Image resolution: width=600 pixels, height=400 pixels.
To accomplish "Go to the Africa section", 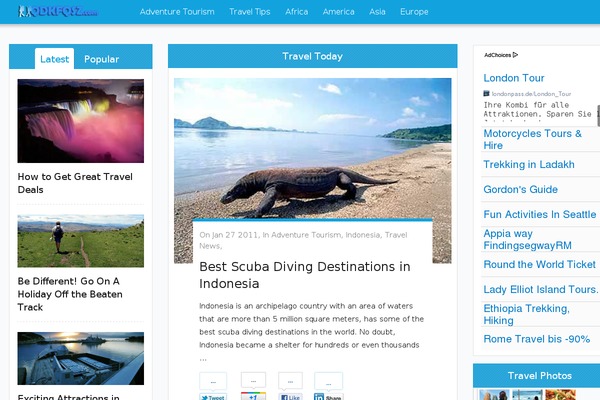I will click(297, 12).
